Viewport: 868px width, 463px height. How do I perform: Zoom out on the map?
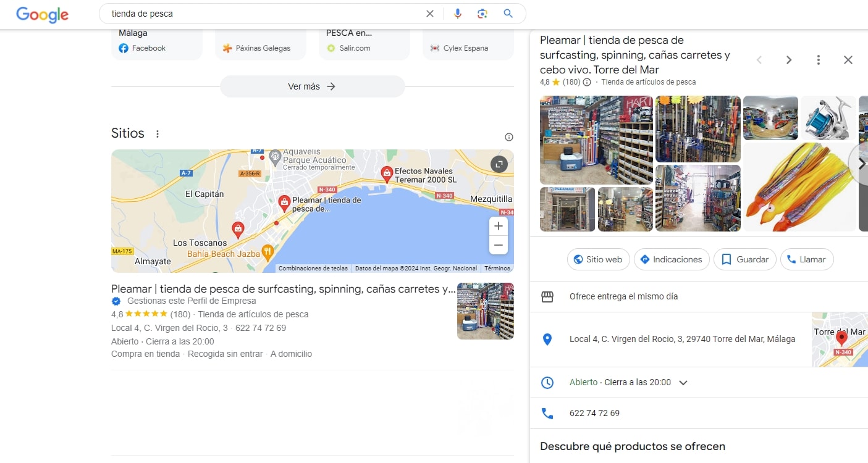click(x=499, y=245)
